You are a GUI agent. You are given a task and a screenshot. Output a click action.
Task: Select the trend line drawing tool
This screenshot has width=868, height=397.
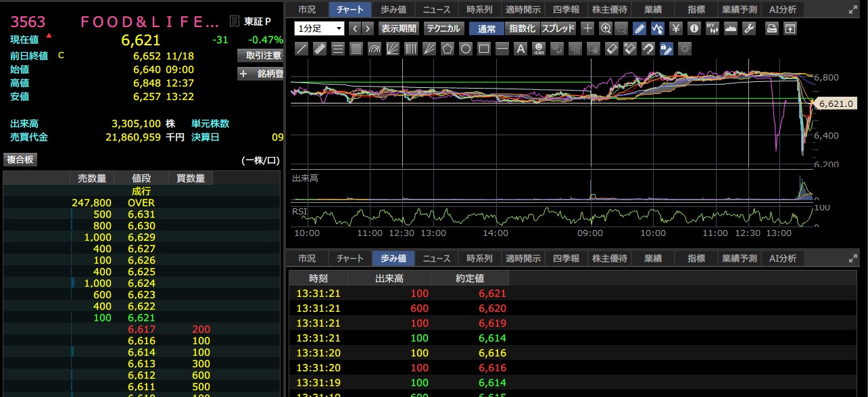(302, 49)
